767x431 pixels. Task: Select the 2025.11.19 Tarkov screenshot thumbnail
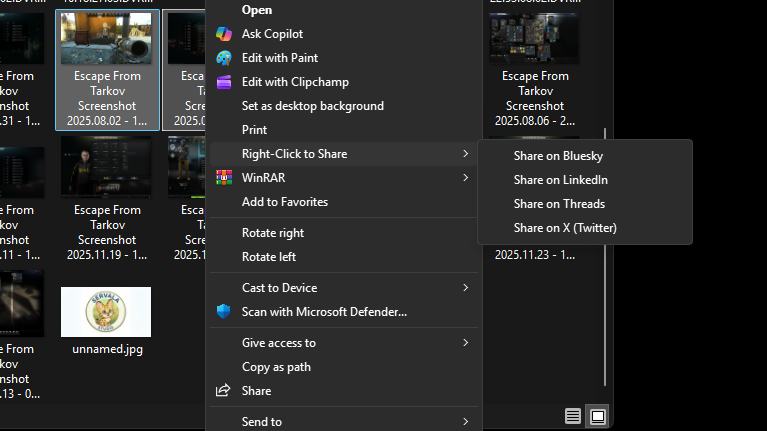[x=106, y=167]
